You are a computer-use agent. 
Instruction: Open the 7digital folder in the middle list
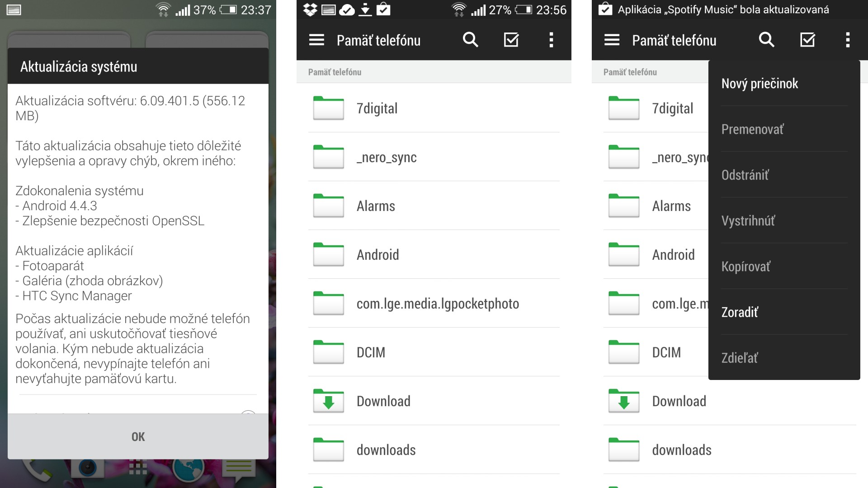click(x=377, y=108)
